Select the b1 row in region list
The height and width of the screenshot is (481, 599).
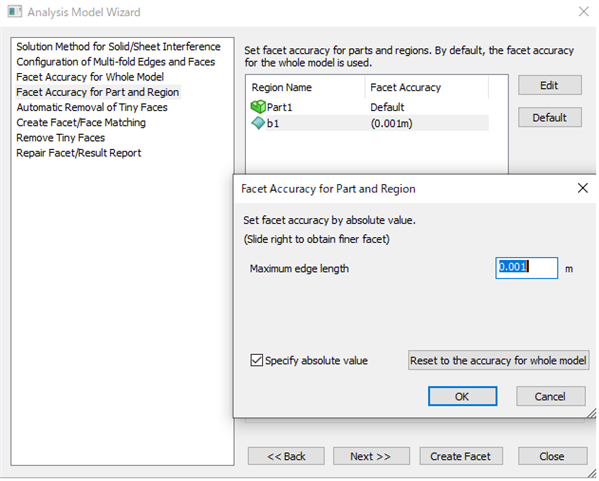point(368,123)
